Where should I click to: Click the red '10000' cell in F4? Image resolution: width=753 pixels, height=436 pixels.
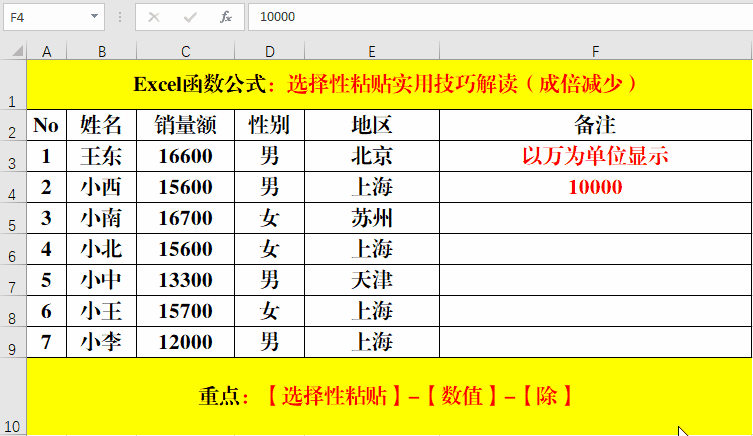(595, 187)
